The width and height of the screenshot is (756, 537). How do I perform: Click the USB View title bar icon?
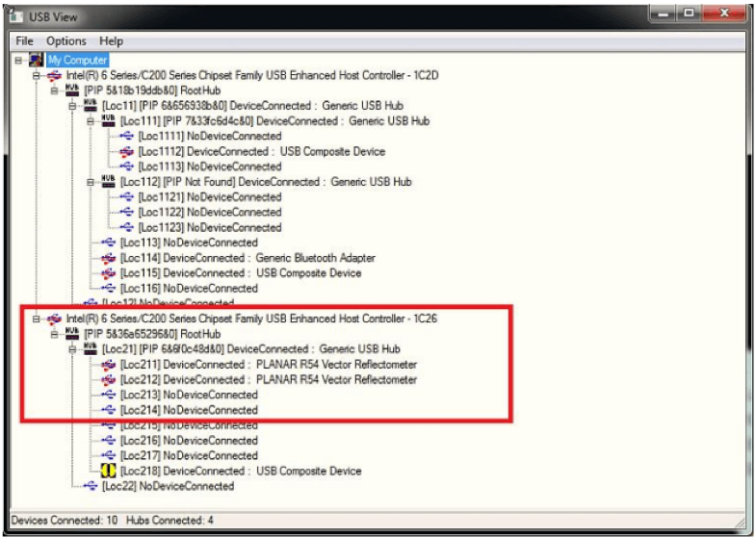click(x=16, y=17)
